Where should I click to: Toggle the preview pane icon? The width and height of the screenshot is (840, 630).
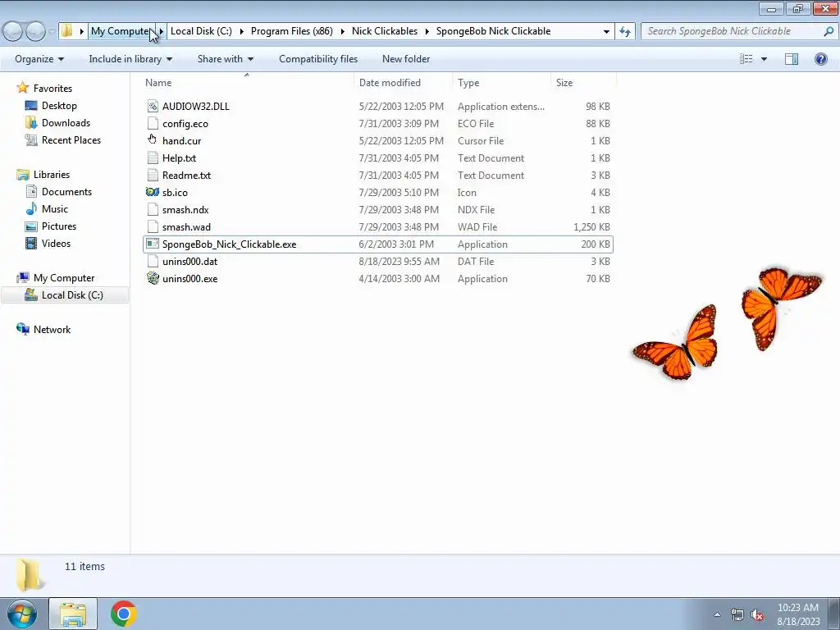point(792,59)
